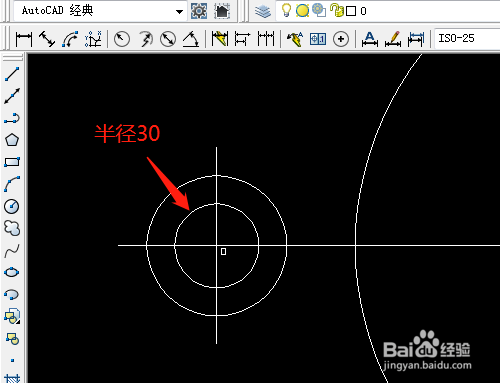
Task: Select the Rectangle tool
Action: pyautogui.click(x=12, y=162)
